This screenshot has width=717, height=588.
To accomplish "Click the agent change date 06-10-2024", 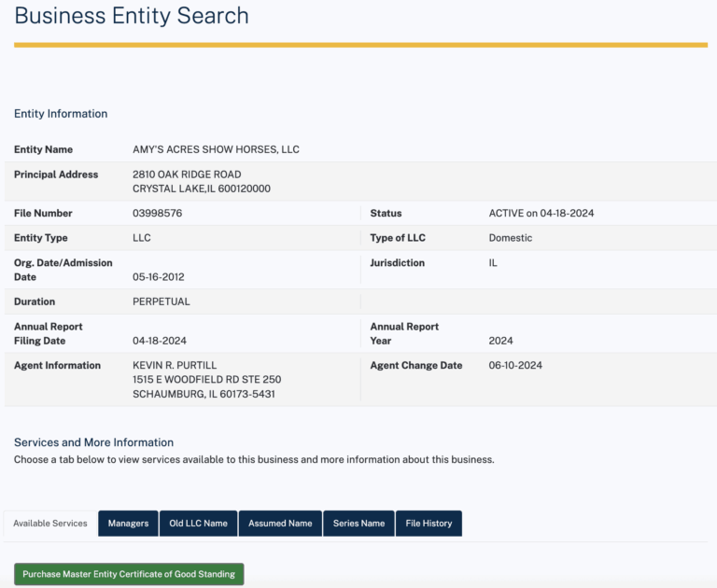I will coord(515,366).
